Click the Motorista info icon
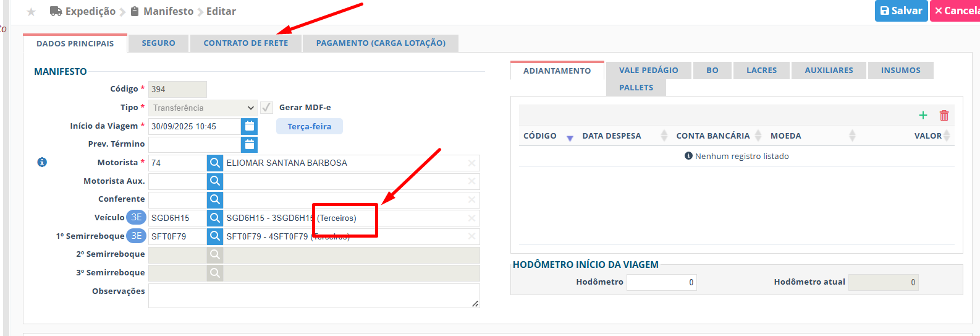This screenshot has height=336, width=980. click(x=42, y=162)
